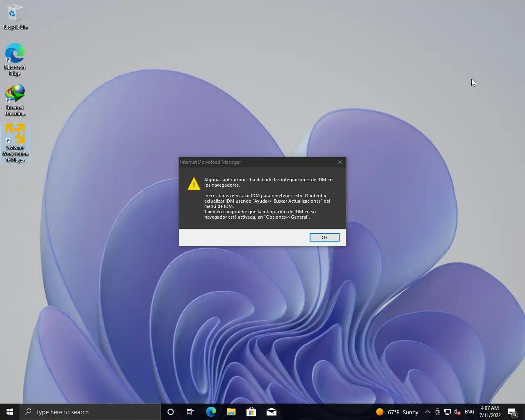Select the Internet Download Manager desktop shortcut
Image resolution: width=525 pixels, height=420 pixels.
15,100
